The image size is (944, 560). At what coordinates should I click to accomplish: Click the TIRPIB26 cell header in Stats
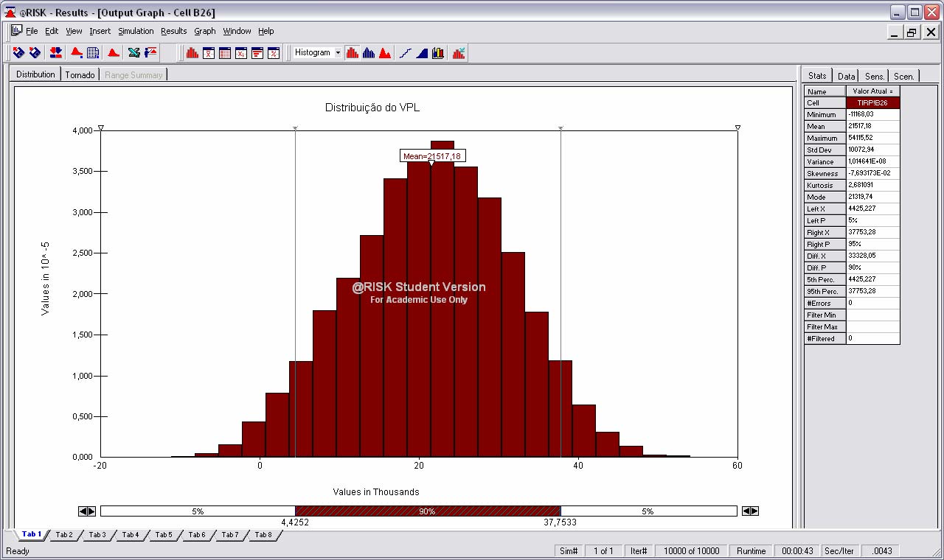tap(873, 103)
